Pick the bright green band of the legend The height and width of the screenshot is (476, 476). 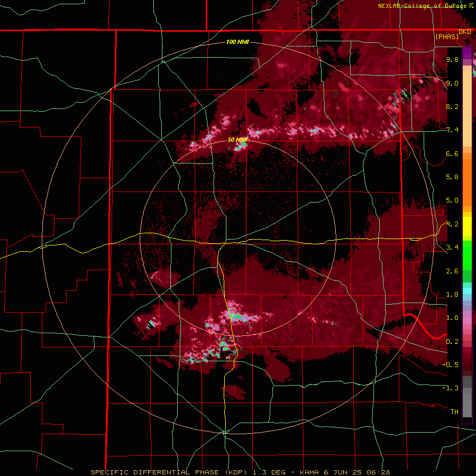click(467, 255)
